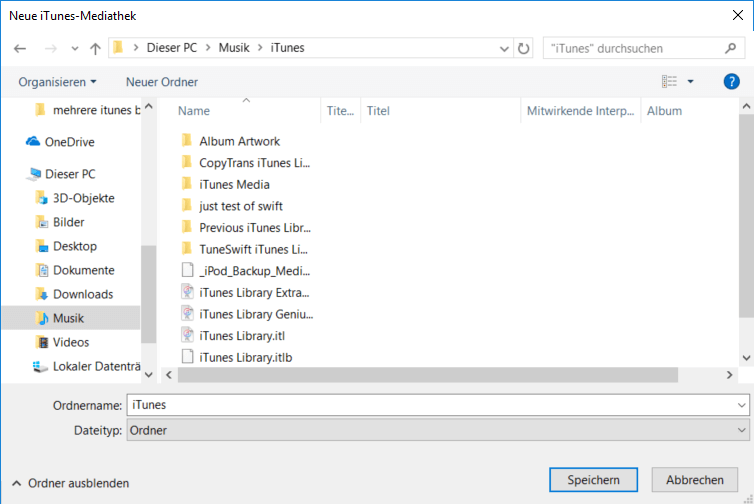Screen dimensions: 754x504
Task: Open recent locations dropdown arrow
Action: (75, 49)
